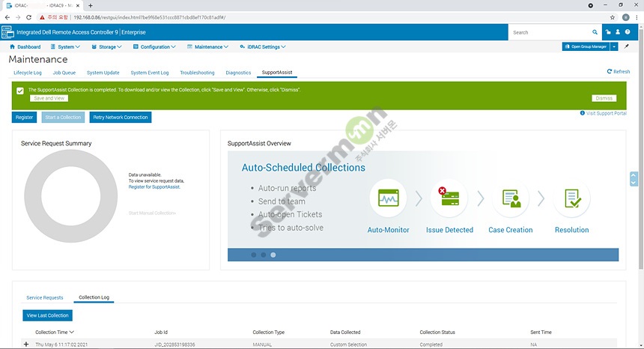This screenshot has width=644, height=349.
Task: Sort by Collection Time column
Action: [55, 333]
